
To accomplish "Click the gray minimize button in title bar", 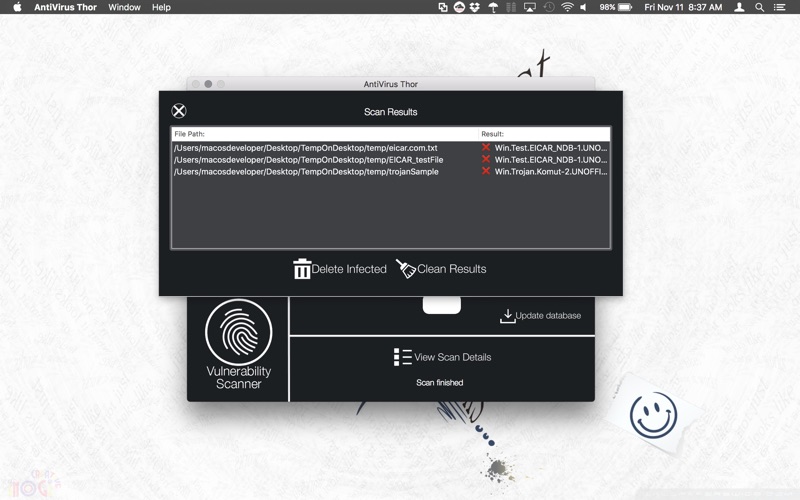I will 208,84.
